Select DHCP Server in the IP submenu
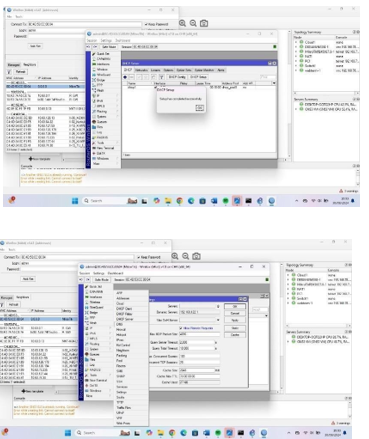The width and height of the screenshot is (369, 439). coord(125,319)
